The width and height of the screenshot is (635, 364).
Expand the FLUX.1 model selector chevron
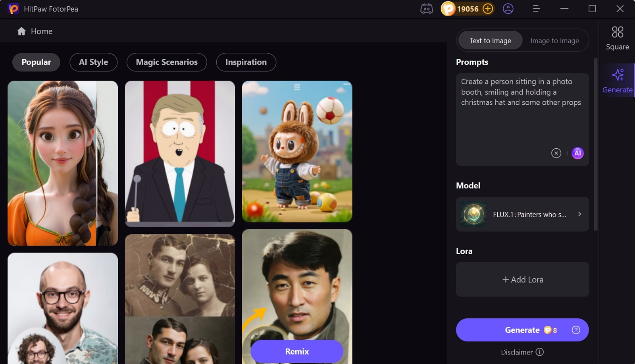pyautogui.click(x=579, y=214)
